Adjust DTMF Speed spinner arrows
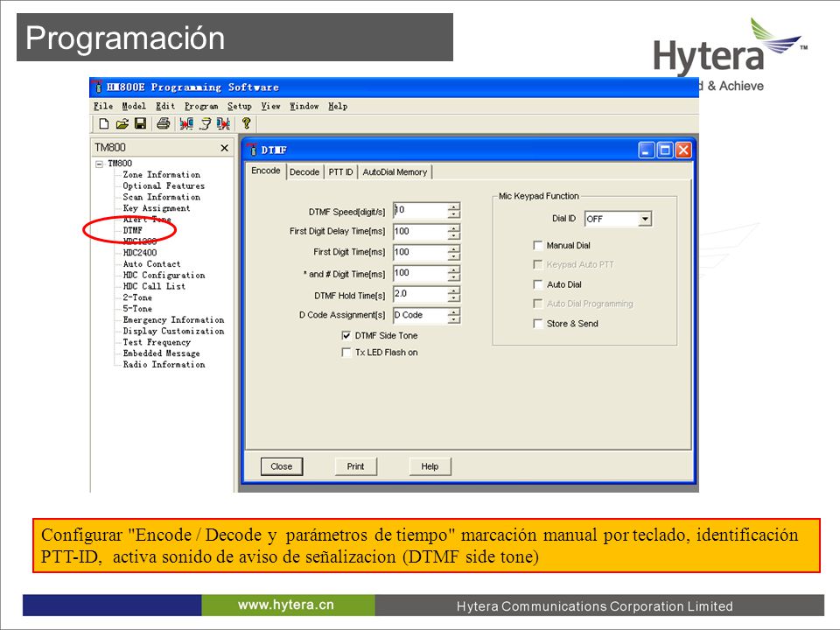Screen dimensions: 840x630 [x=454, y=211]
